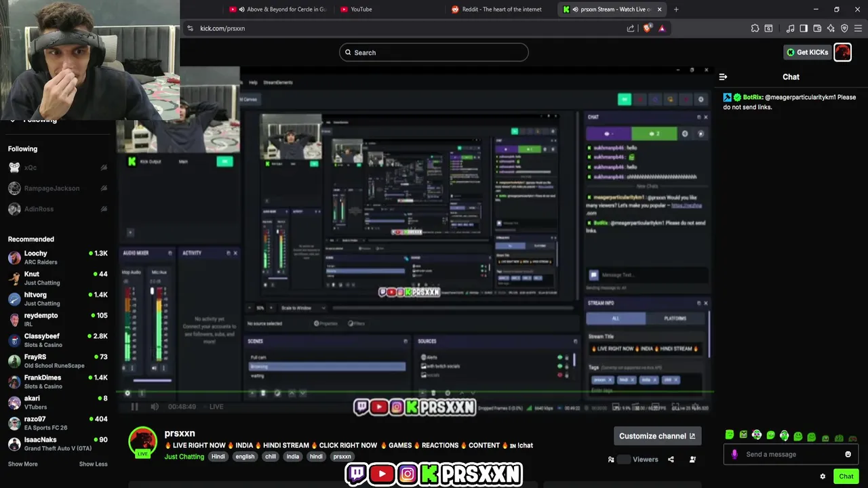
Task: Click Show More in sidebar
Action: pos(22,464)
